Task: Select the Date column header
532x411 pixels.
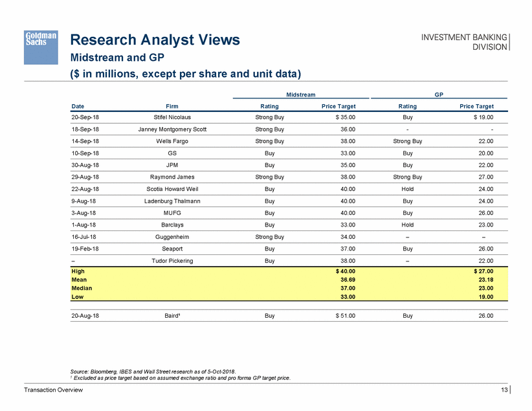Action: [x=78, y=106]
